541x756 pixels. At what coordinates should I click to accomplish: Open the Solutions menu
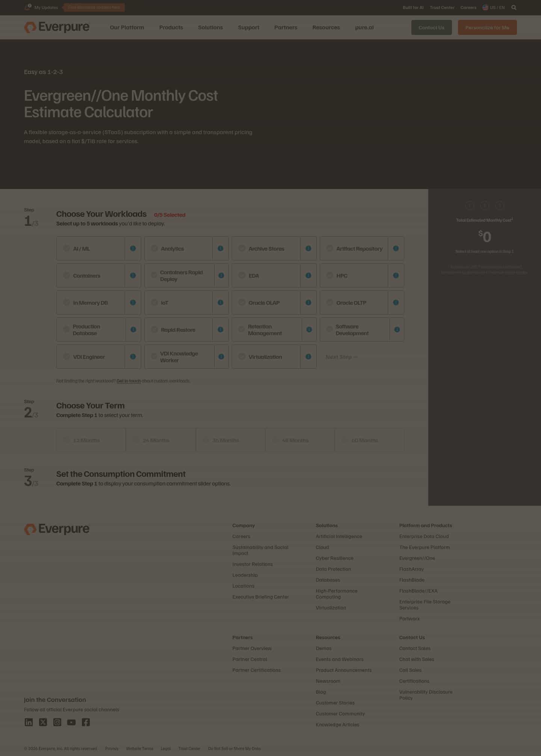tap(210, 27)
